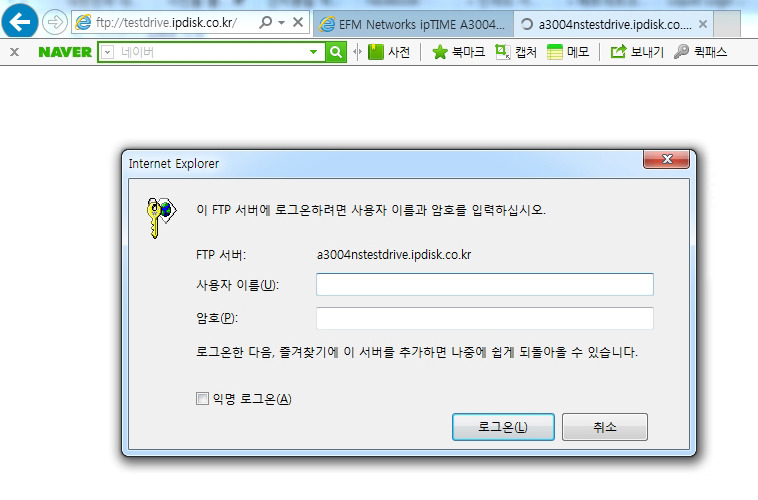Expand the Naver search type selector
Screen dimensions: 758x500
pyautogui.click(x=107, y=52)
